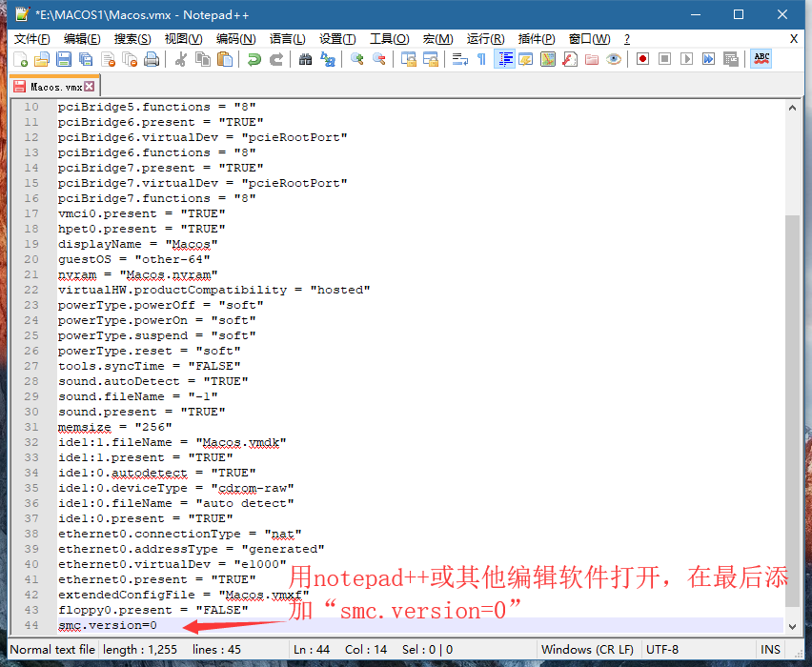Close the Macos.vmx tab with its X

(90, 87)
